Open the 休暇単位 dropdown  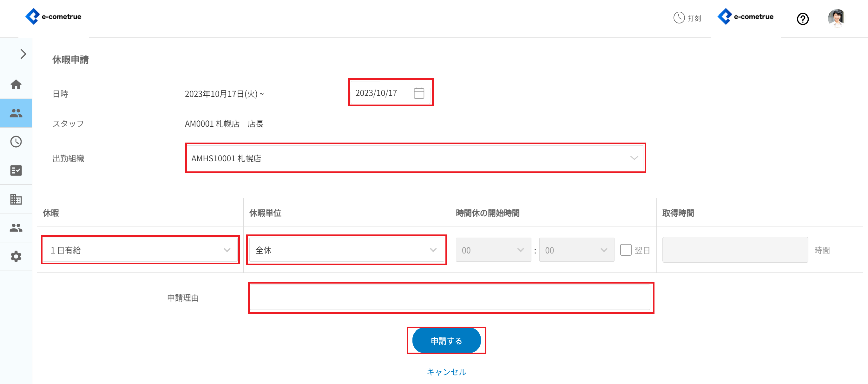coord(346,250)
